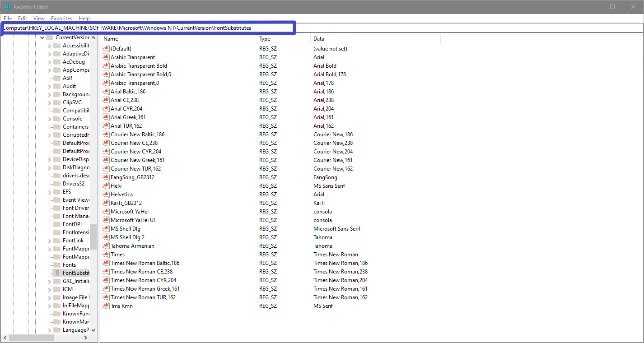Open the Help menu

pos(84,19)
